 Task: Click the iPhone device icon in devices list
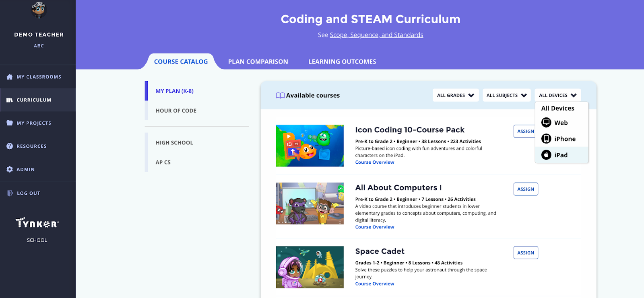(x=546, y=139)
